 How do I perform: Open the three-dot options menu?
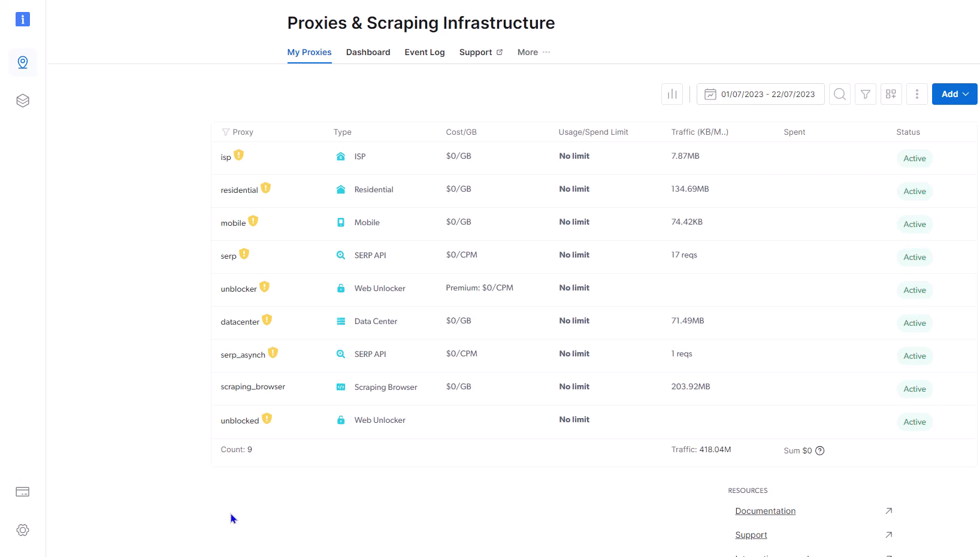[x=917, y=94]
